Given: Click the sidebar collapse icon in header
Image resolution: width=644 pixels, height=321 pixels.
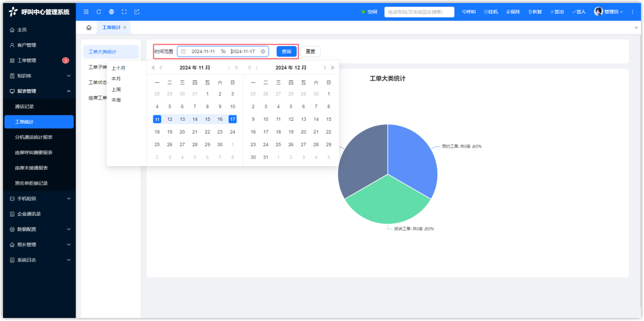Looking at the screenshot, I should (86, 12).
